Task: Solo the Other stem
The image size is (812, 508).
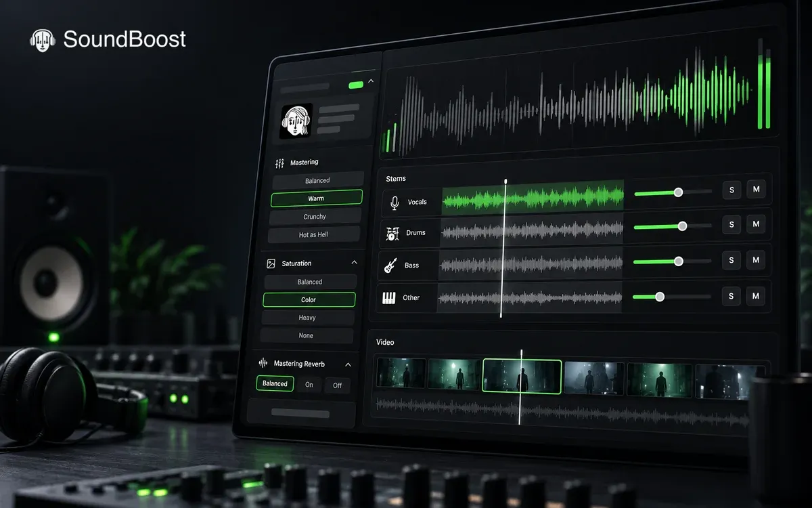Action: 731,296
